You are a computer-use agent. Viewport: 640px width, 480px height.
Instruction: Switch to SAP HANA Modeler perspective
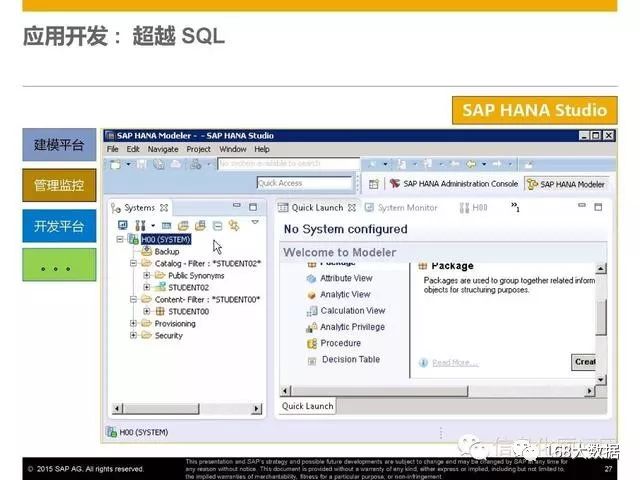click(566, 184)
